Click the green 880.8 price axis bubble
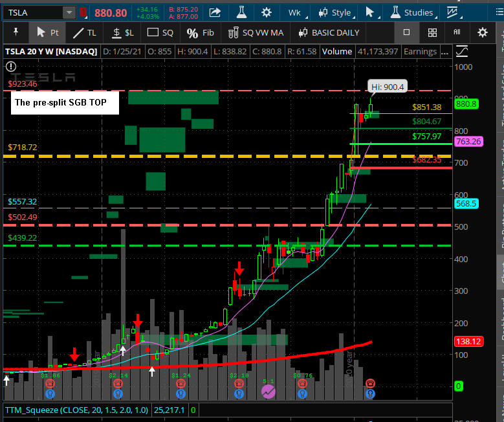 pos(466,104)
